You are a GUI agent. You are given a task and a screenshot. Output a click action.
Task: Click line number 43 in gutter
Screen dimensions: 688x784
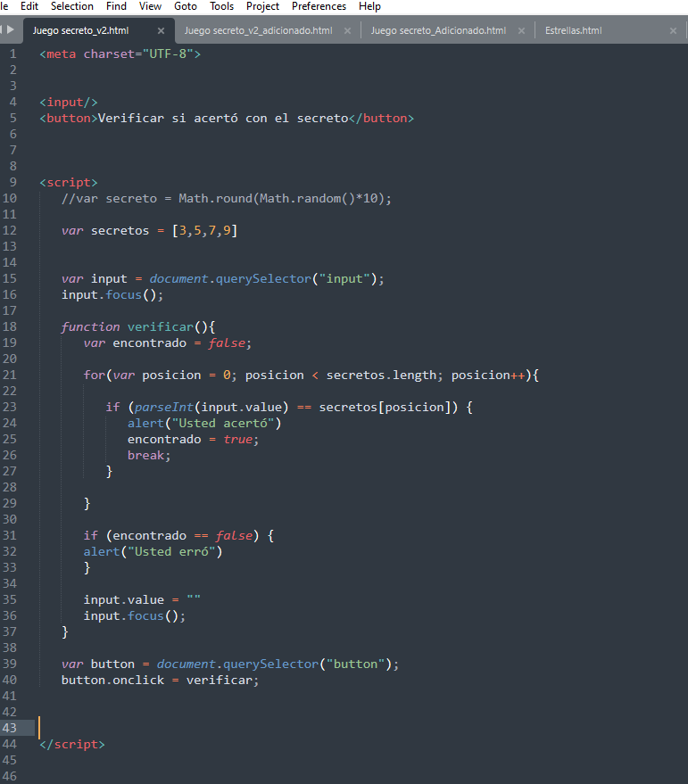click(10, 728)
